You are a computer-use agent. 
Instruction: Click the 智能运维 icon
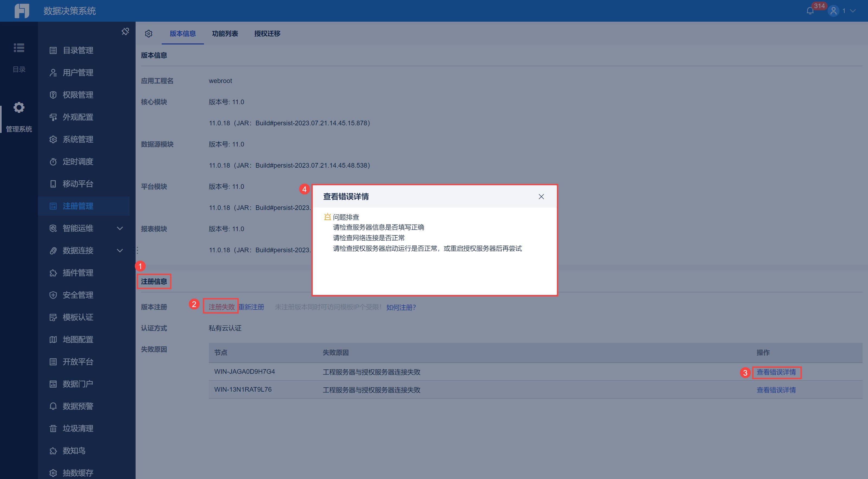pyautogui.click(x=53, y=228)
